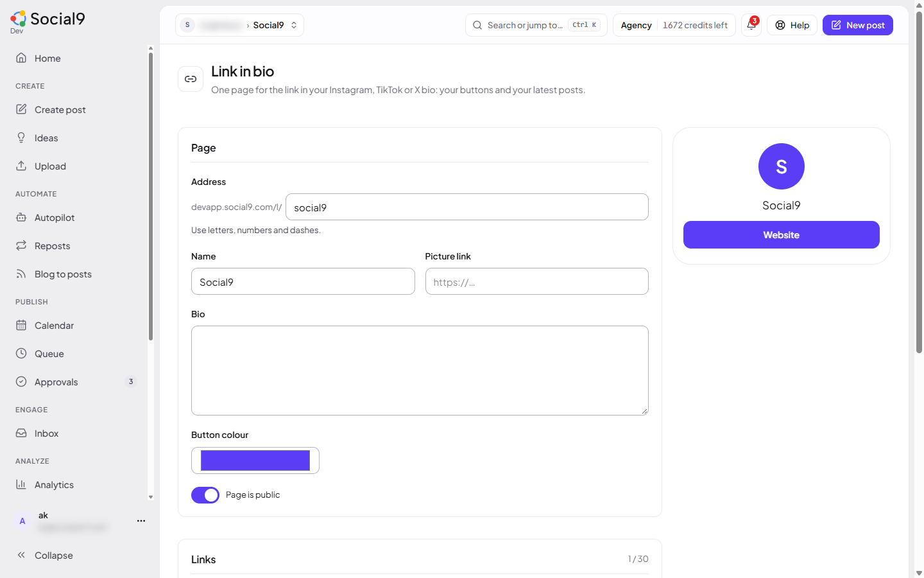
Task: Click the Autopilot robot icon
Action: tap(21, 217)
